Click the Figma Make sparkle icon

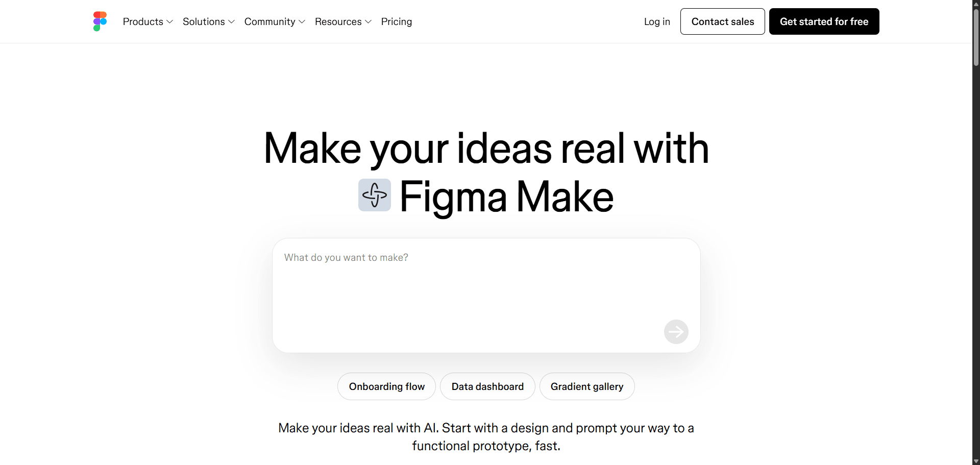coord(374,195)
